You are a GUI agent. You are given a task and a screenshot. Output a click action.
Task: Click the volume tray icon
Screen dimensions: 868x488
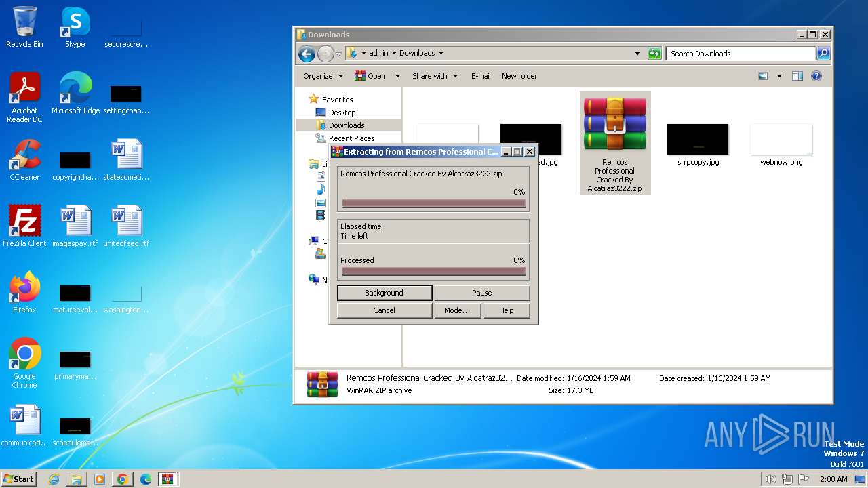click(x=770, y=479)
